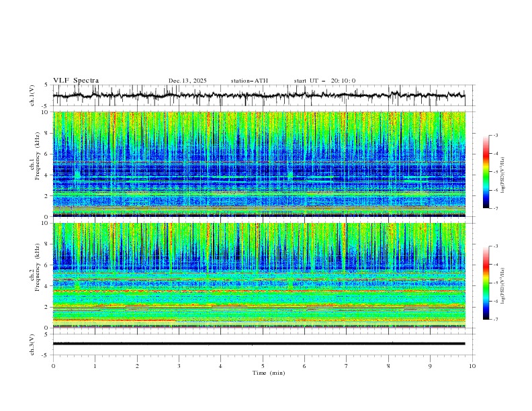Click the lower PSD color scale bar
This screenshot has height=411, width=532.
pyautogui.click(x=486, y=283)
